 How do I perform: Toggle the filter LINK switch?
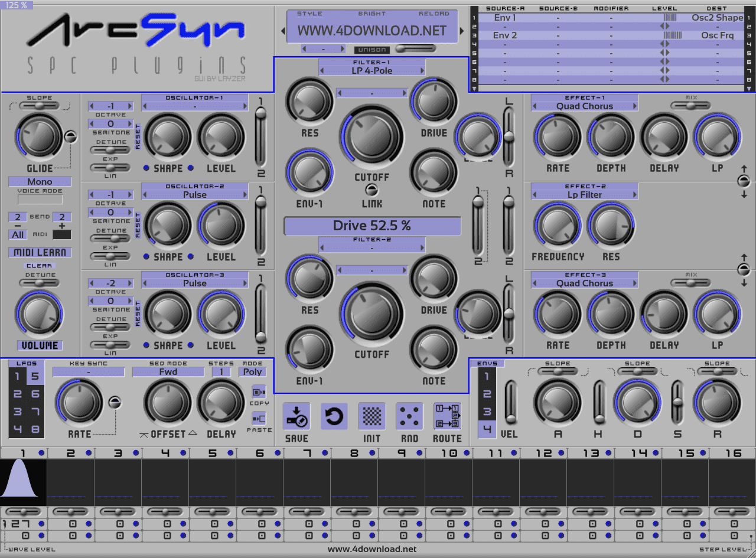point(372,190)
